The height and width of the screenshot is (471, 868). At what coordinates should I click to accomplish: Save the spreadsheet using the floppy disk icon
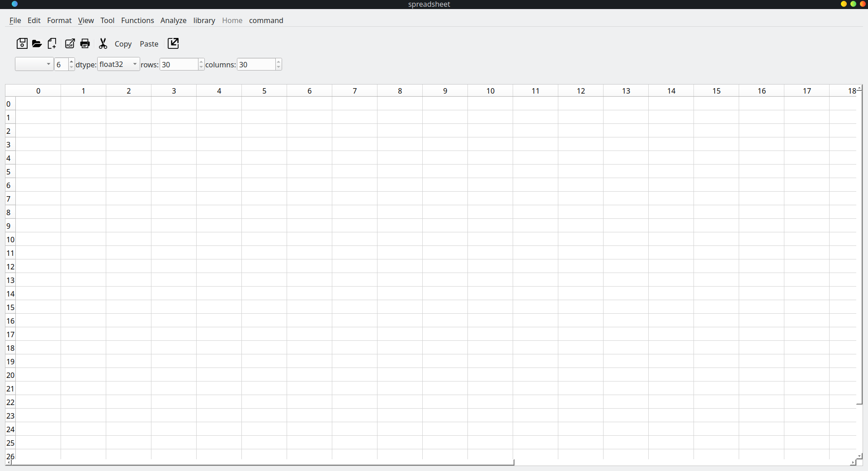(21, 43)
